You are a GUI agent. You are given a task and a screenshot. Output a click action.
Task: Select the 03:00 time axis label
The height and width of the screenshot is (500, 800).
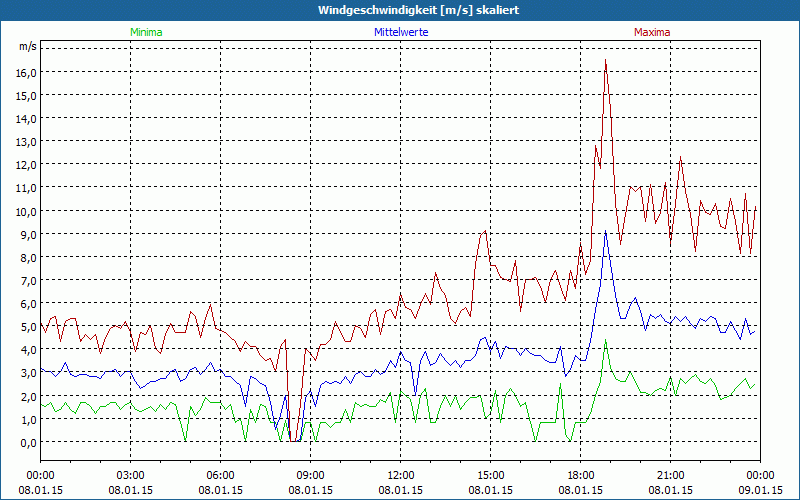130,475
